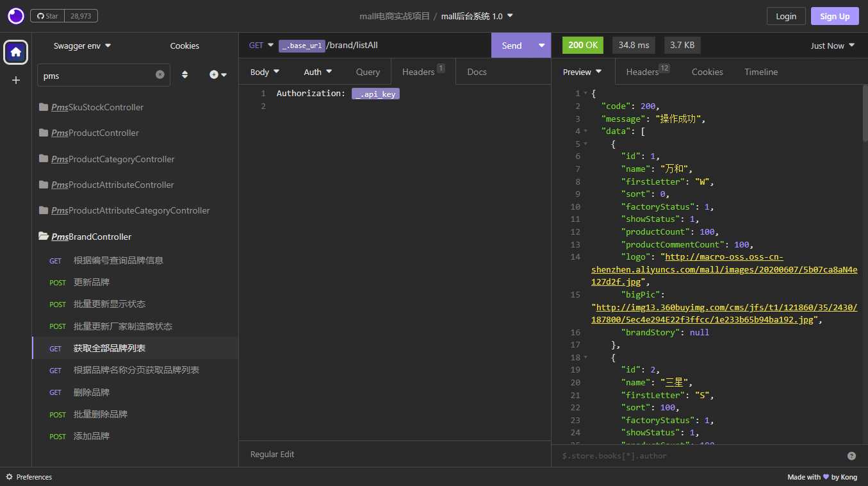
Task: Click the GitHub Star button
Action: (x=47, y=16)
